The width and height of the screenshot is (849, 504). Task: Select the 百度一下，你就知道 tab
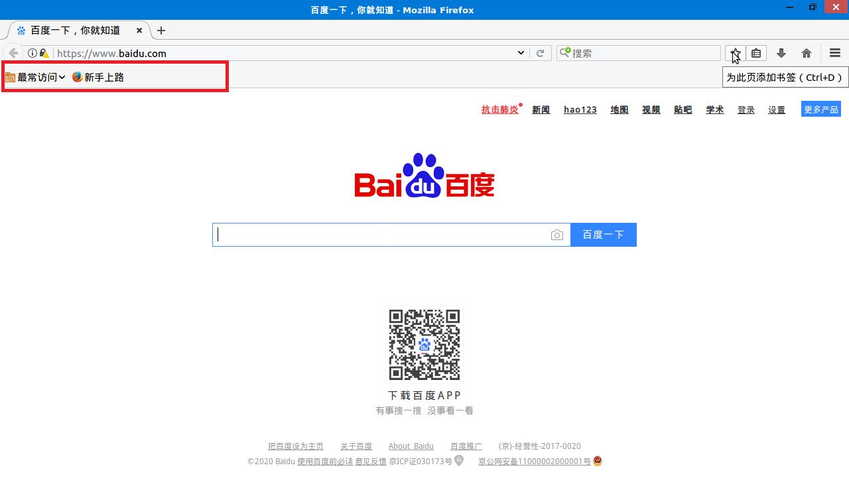pos(80,31)
